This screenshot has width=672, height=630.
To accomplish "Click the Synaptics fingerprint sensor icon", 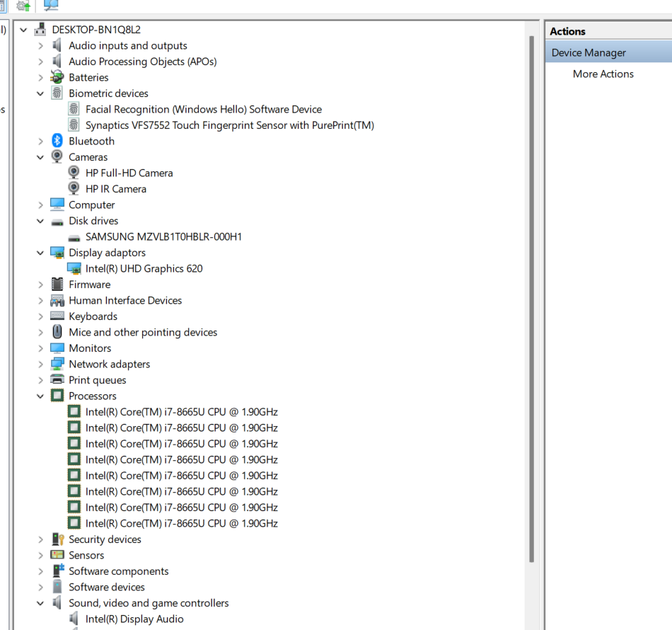I will point(74,125).
